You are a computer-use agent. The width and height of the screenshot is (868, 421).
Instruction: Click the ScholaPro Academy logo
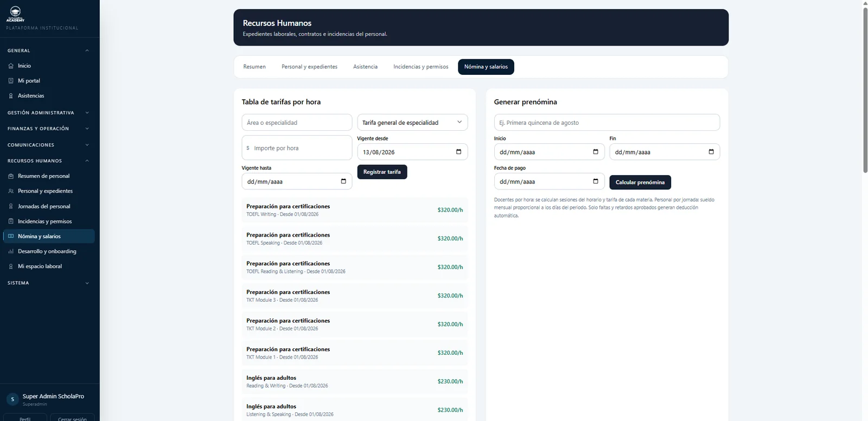click(x=15, y=14)
